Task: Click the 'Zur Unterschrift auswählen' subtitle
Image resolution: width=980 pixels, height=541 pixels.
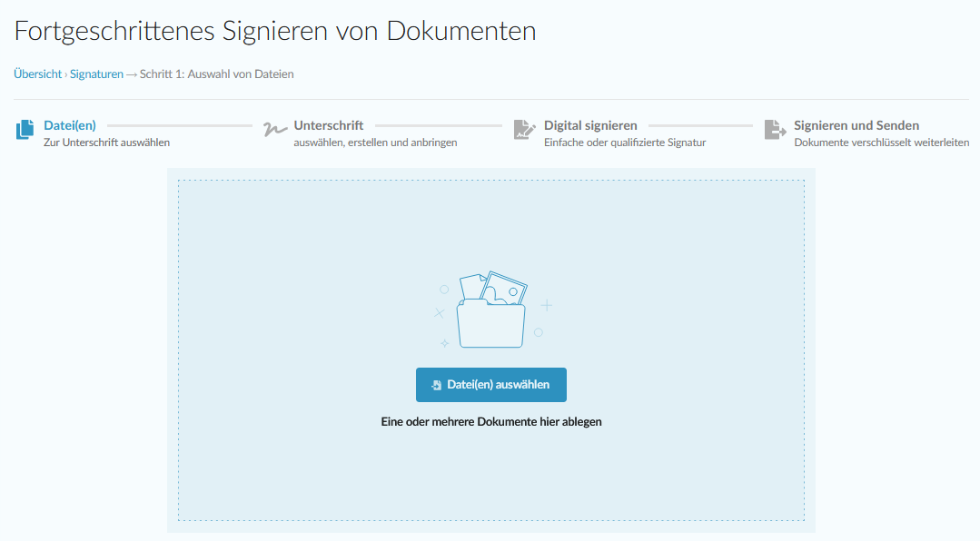Action: coord(106,143)
